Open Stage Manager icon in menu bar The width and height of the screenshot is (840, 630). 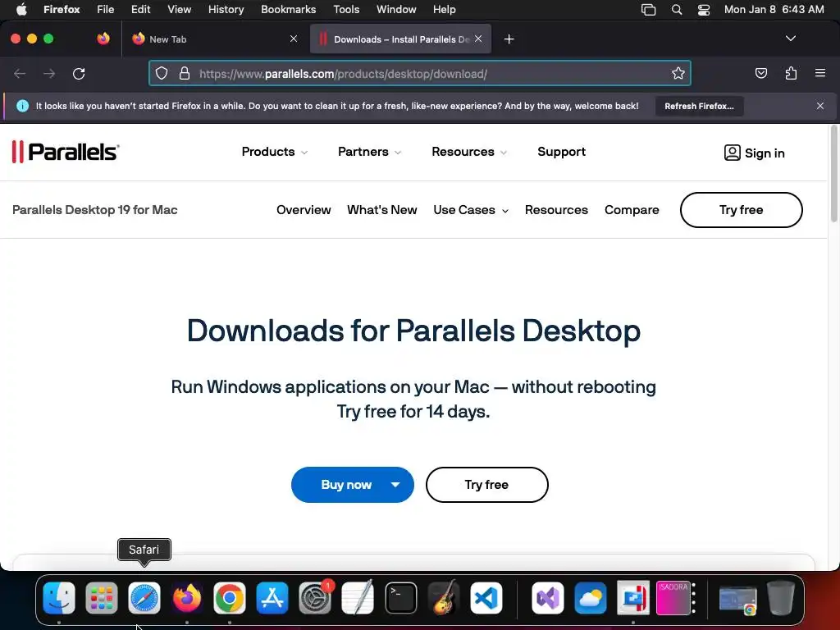click(x=648, y=10)
